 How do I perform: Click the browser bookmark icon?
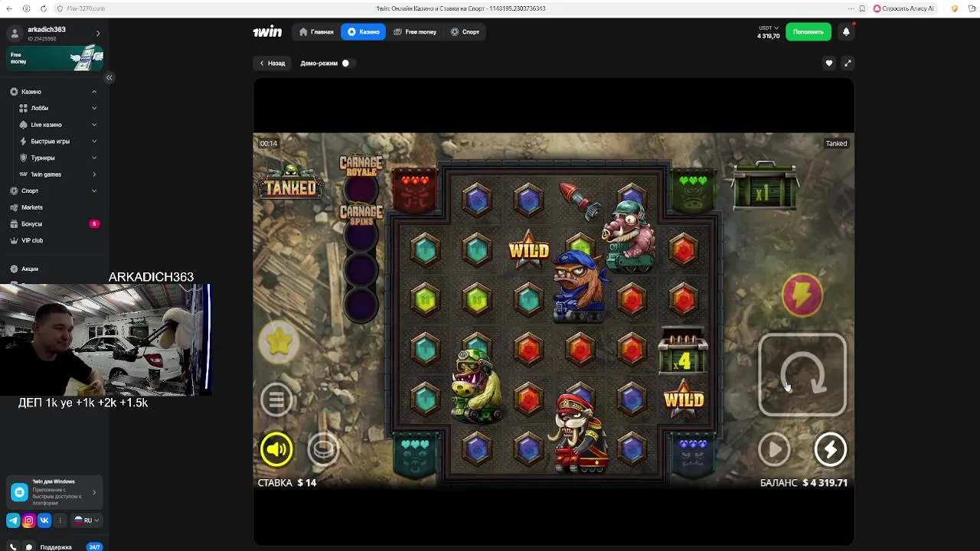click(x=862, y=8)
